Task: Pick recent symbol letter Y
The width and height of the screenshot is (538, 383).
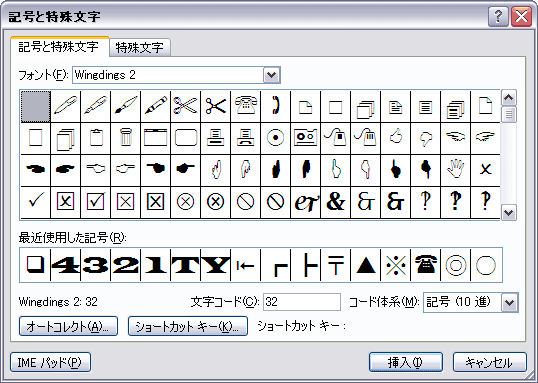Action: coord(215,265)
